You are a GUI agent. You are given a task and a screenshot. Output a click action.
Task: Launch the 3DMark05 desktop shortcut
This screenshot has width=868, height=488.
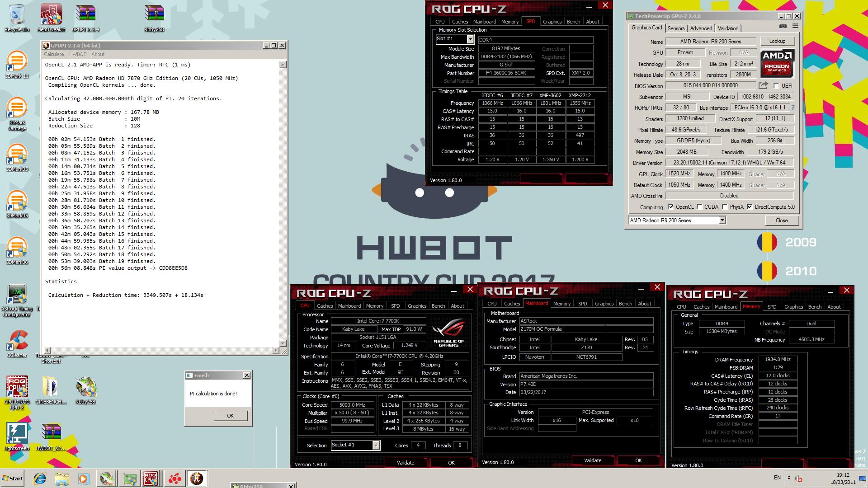(x=17, y=204)
